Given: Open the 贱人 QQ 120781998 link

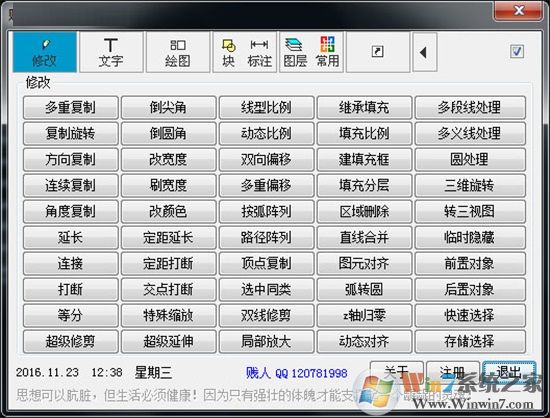Looking at the screenshot, I should 297,373.
